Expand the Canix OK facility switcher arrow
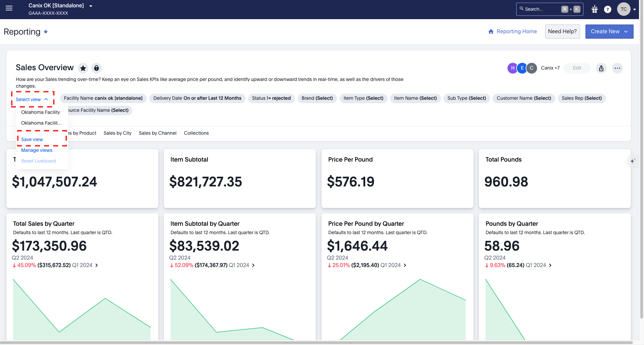This screenshot has height=345, width=644. [x=91, y=6]
